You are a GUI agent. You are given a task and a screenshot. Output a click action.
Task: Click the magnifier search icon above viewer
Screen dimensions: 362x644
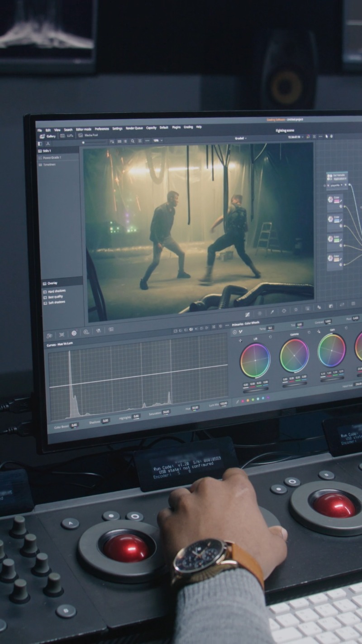(x=133, y=141)
